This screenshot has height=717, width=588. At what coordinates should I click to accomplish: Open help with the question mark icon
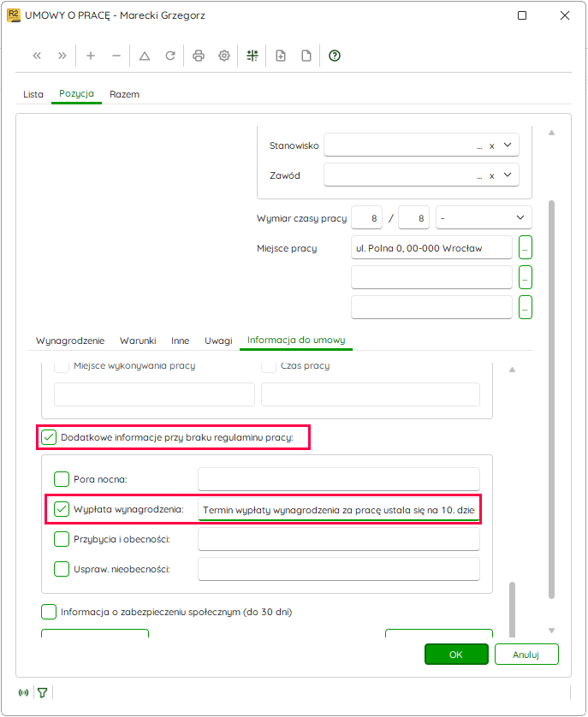(x=335, y=56)
